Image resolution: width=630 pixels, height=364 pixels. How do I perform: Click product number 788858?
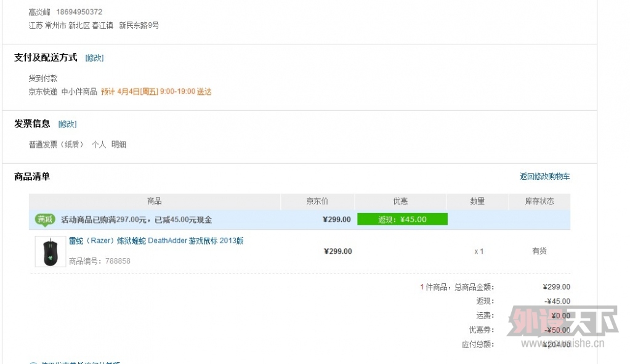point(118,261)
